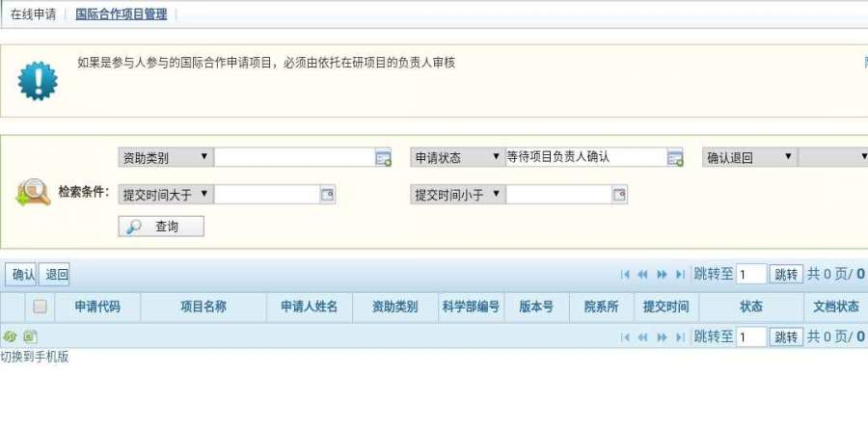Click the 查询 search button
Viewport: 868px width, 429px height.
[x=161, y=227]
